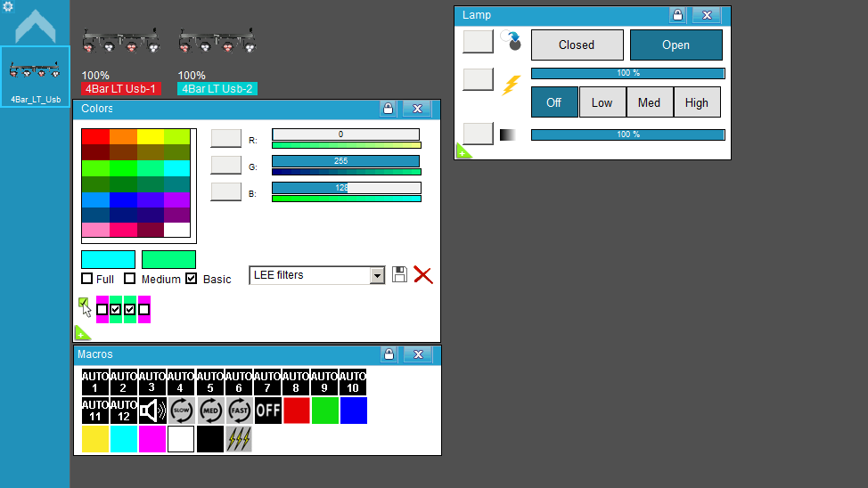Select the FAST rotation macro
Screen dimensions: 868x488
pos(239,411)
